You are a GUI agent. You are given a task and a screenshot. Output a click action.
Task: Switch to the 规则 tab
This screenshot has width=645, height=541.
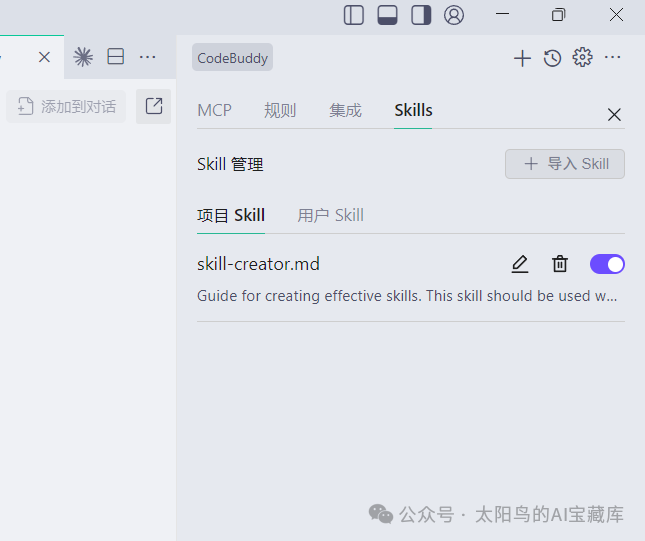point(280,110)
